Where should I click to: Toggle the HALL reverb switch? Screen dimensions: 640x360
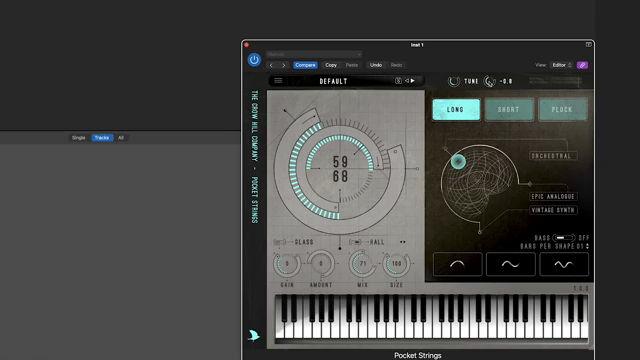pos(356,242)
